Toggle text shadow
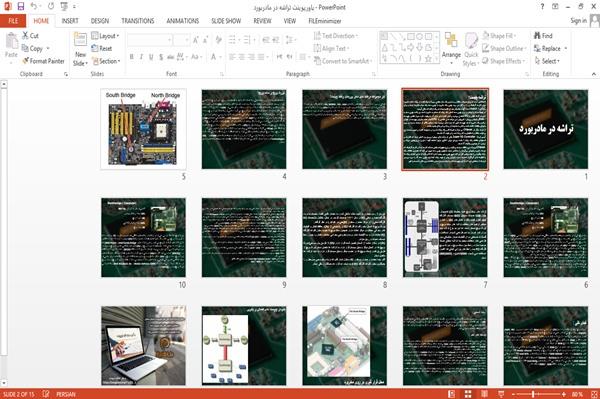This screenshot has width=600, height=399. coord(161,57)
